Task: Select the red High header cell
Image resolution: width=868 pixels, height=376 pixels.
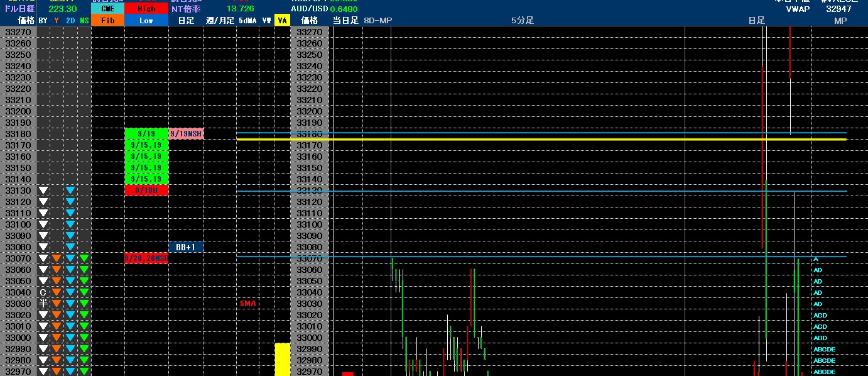Action: (146, 9)
